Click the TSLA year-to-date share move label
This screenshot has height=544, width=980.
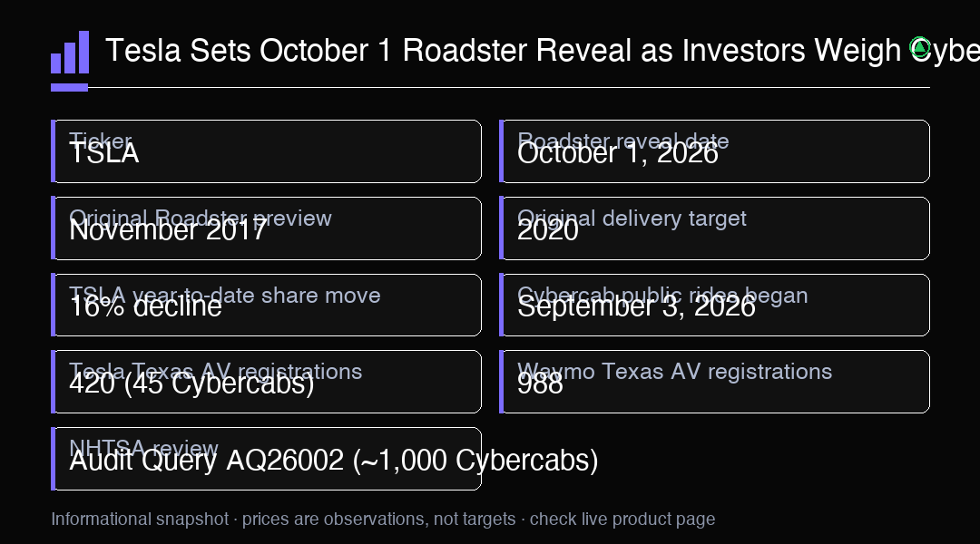[225, 296]
